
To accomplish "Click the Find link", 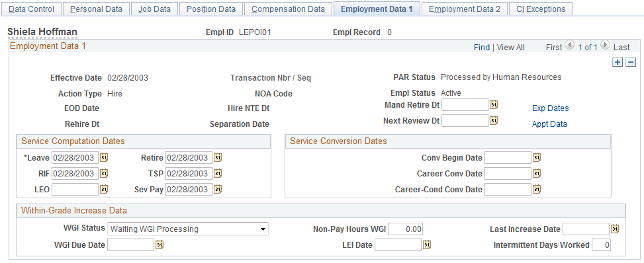I will point(482,48).
